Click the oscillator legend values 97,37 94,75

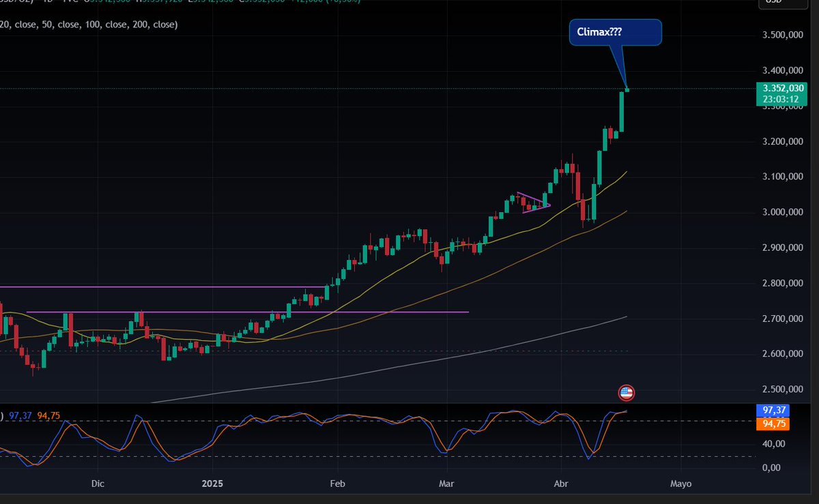(x=35, y=415)
